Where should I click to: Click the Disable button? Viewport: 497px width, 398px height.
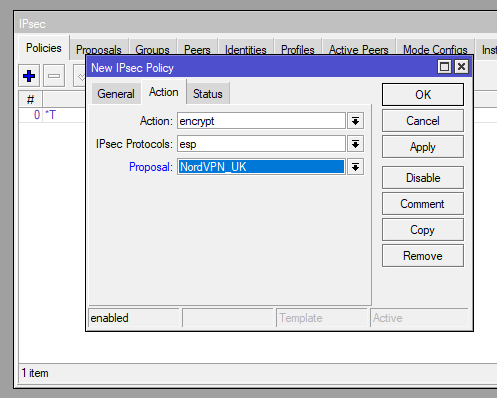tap(423, 178)
